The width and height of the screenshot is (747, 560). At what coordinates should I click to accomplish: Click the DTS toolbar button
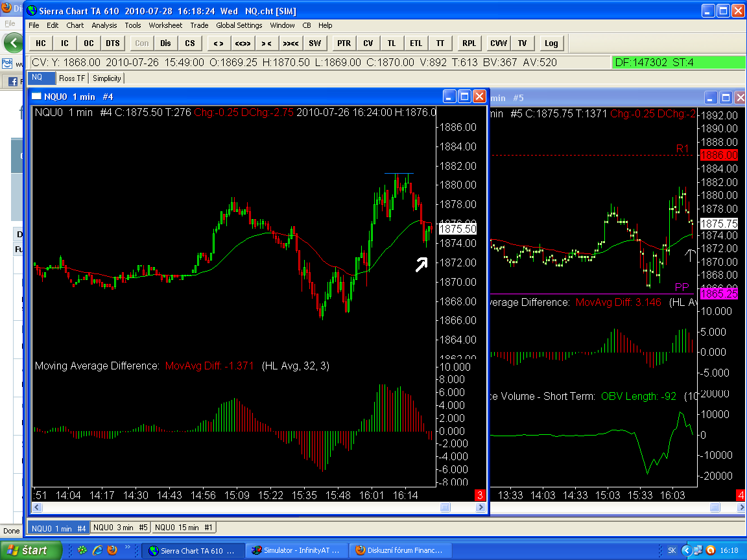point(113,43)
